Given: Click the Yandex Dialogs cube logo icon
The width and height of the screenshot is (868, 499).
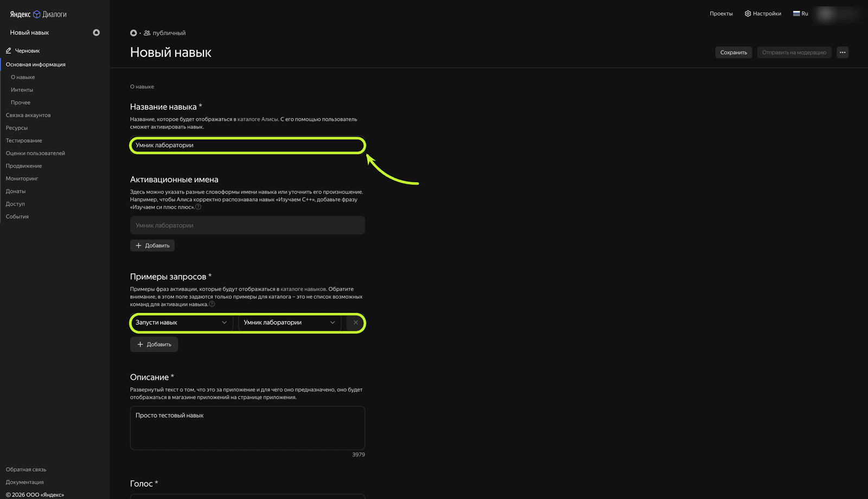Looking at the screenshot, I should click(x=37, y=15).
